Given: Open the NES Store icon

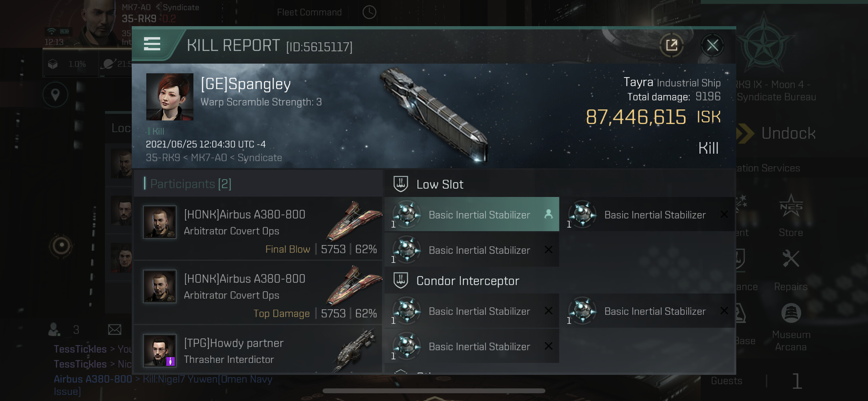Looking at the screenshot, I should (x=790, y=207).
